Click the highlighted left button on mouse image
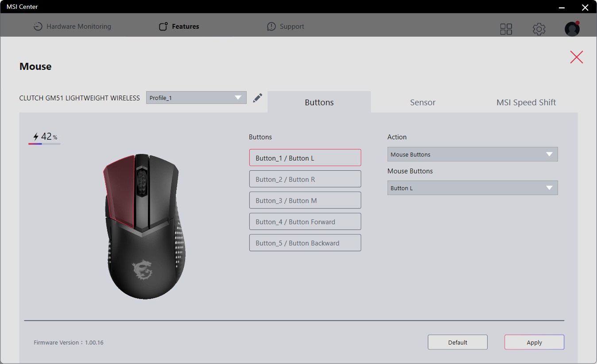597x364 pixels. click(x=120, y=192)
